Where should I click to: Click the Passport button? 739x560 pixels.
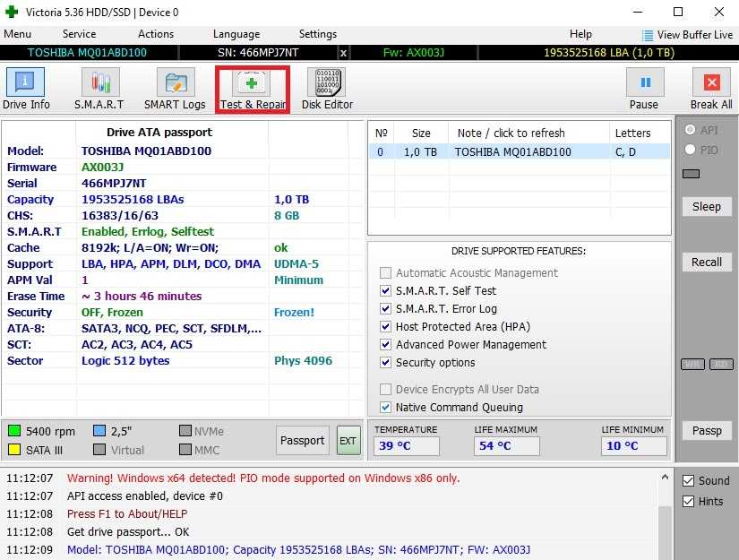(x=302, y=440)
